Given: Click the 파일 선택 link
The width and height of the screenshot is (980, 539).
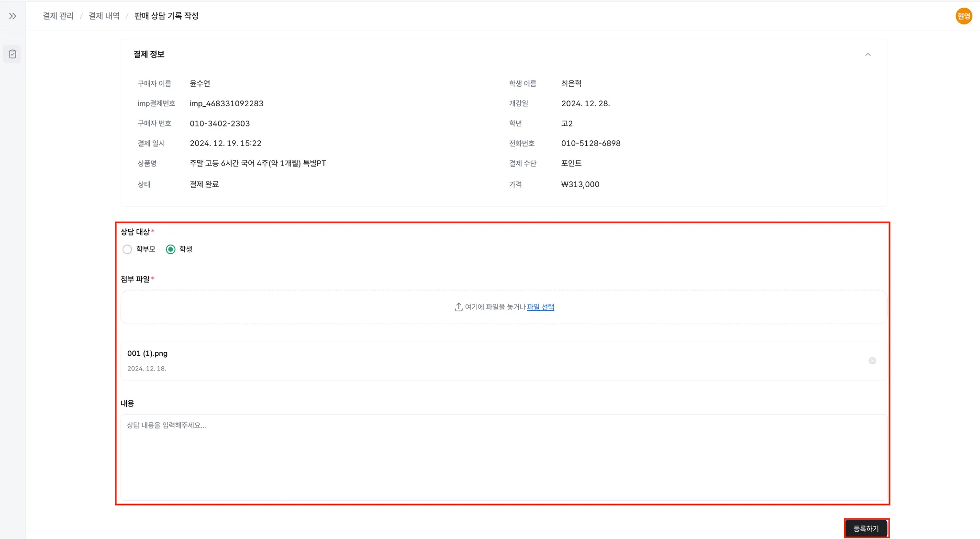Looking at the screenshot, I should point(540,307).
